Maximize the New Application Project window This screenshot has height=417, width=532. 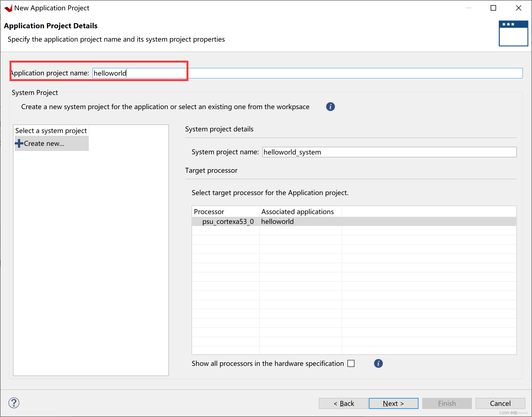point(493,8)
